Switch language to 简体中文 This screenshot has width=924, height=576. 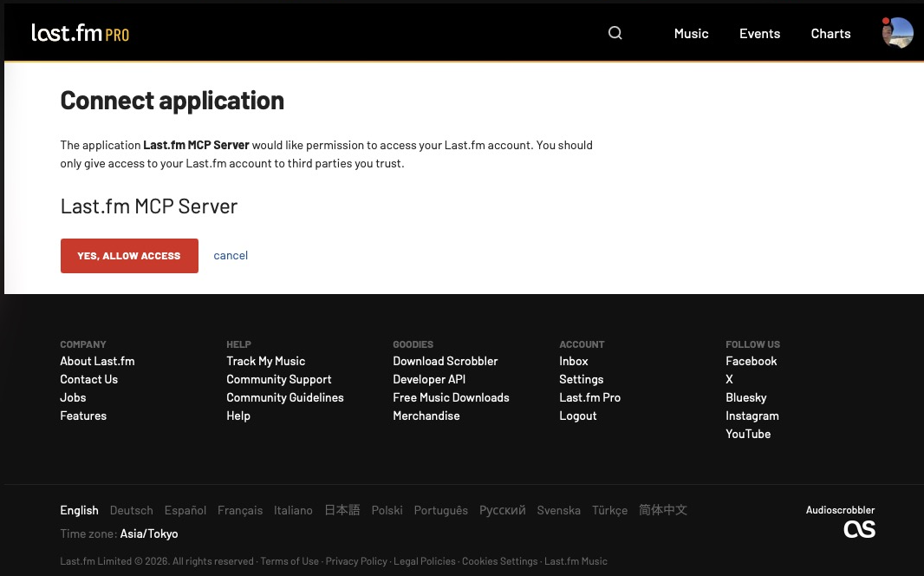coord(663,510)
